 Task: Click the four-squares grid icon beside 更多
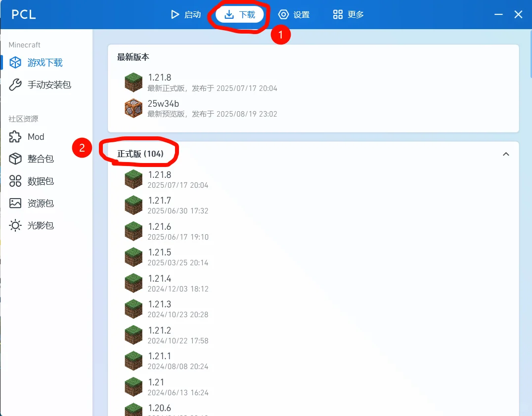click(x=338, y=15)
